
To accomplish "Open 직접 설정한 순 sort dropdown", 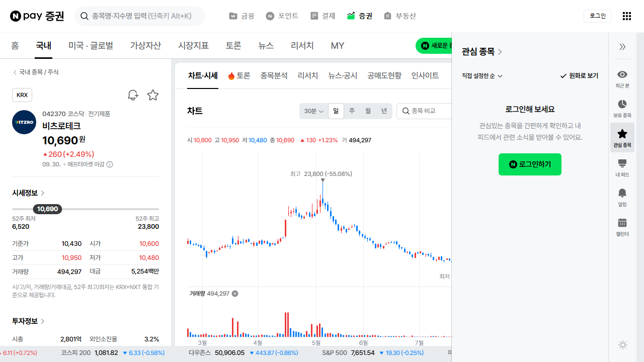I will pyautogui.click(x=482, y=76).
